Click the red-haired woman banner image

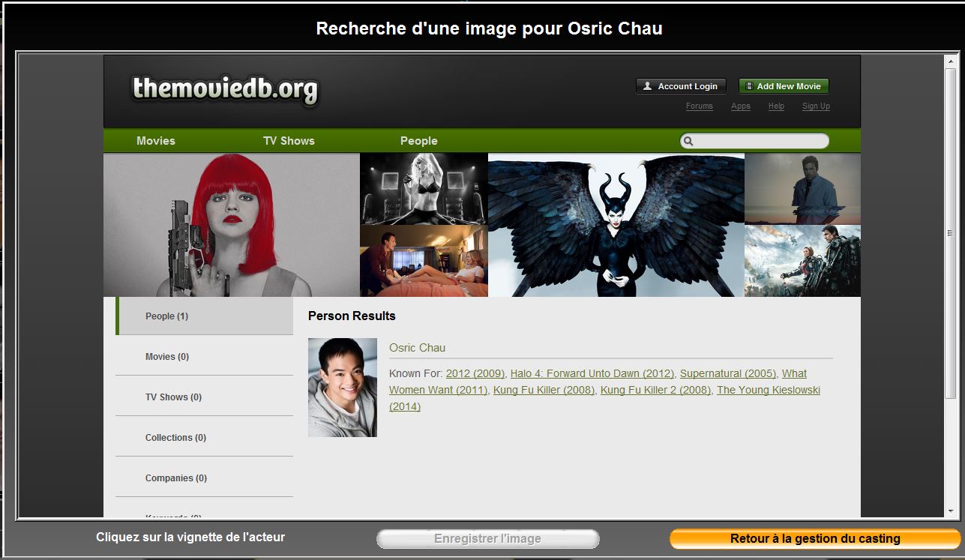231,225
